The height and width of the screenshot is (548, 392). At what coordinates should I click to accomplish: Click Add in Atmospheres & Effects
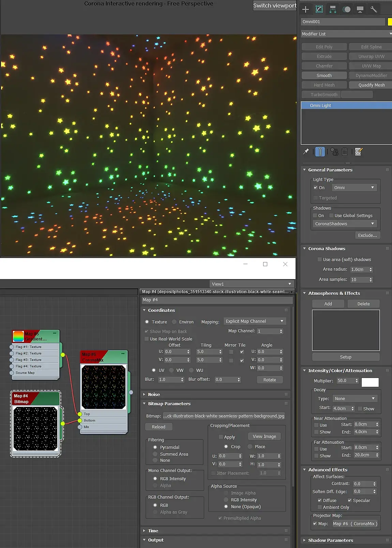(328, 304)
